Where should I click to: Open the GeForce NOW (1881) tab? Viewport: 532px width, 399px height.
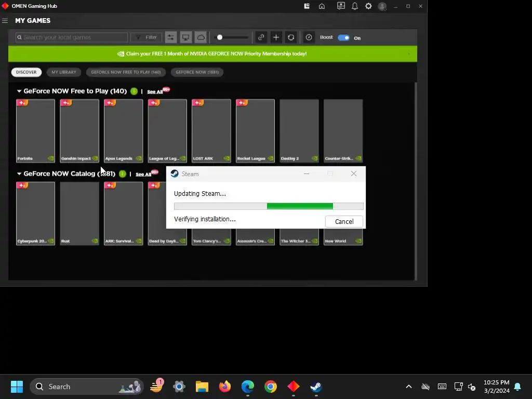(197, 72)
